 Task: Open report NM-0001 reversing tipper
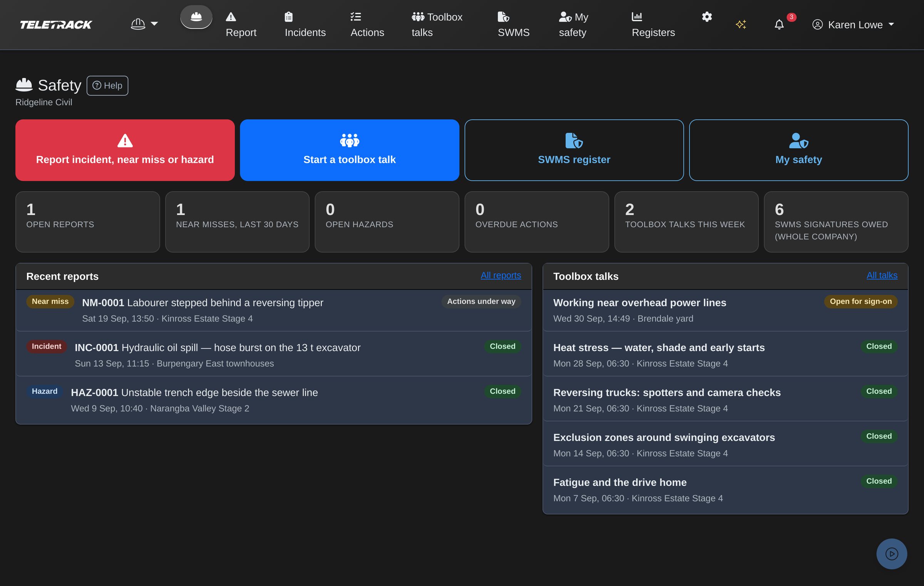[x=274, y=310]
